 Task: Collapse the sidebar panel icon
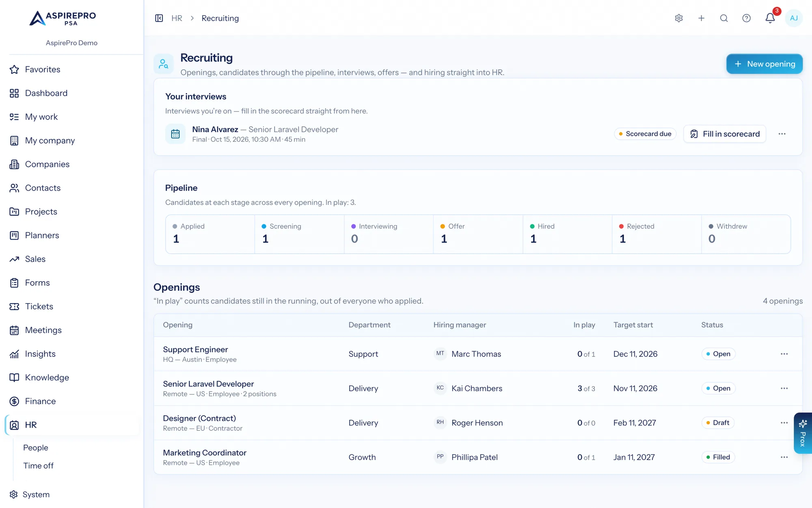(x=159, y=18)
